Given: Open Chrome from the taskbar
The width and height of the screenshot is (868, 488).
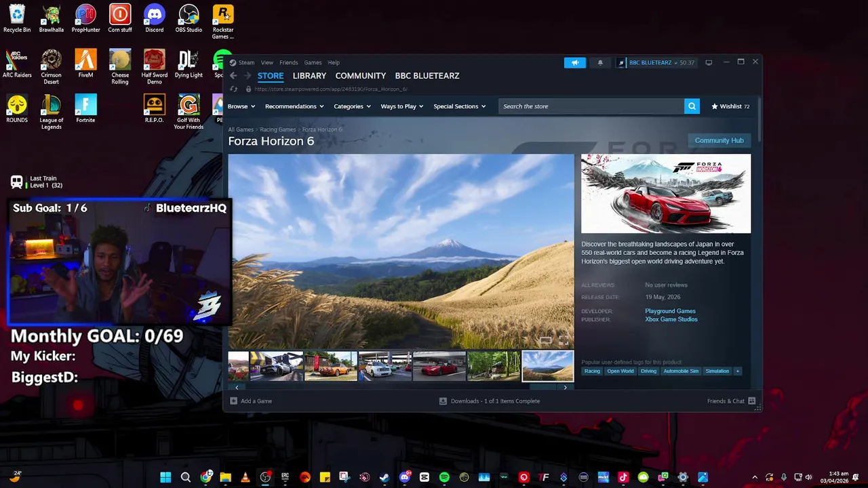Looking at the screenshot, I should 205,477.
